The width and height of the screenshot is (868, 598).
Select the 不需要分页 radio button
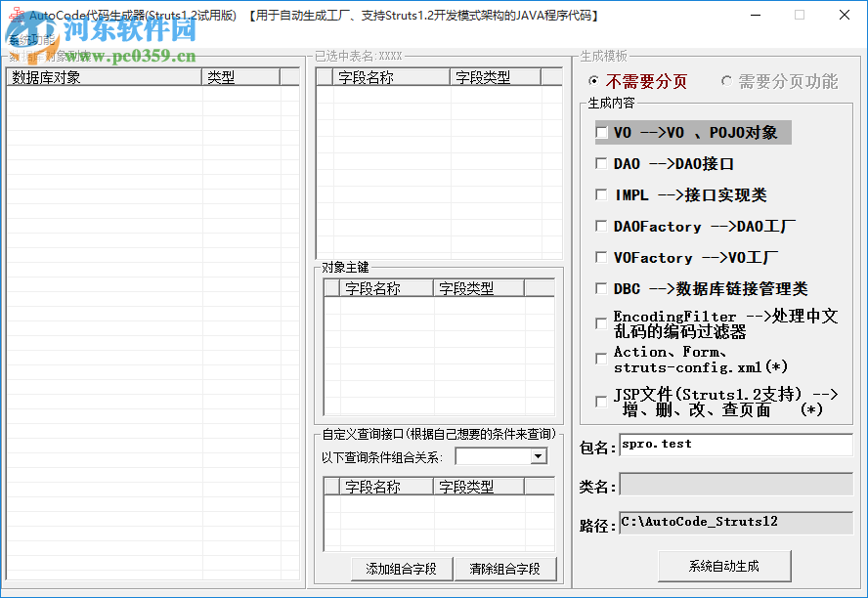[x=594, y=82]
